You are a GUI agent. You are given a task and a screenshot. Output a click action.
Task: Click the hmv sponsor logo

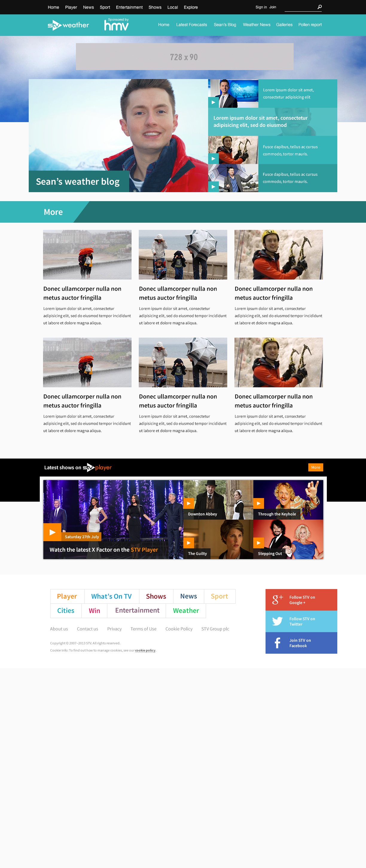point(117,25)
